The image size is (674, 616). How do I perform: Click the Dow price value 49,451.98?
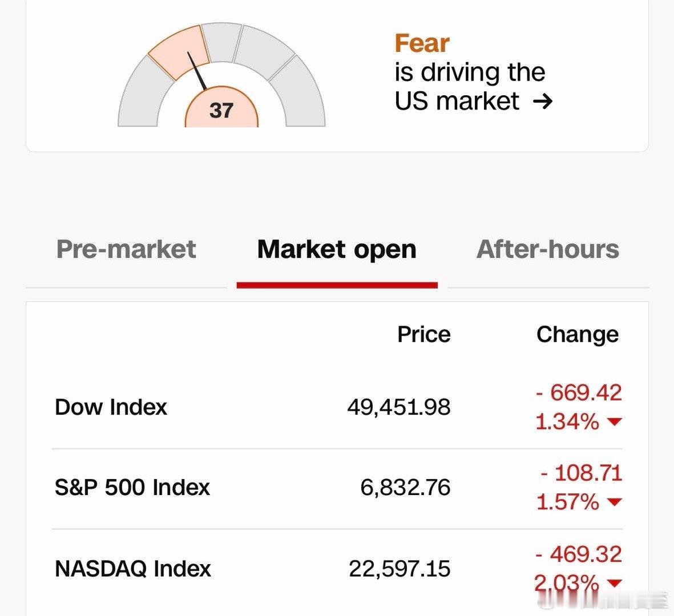(398, 407)
